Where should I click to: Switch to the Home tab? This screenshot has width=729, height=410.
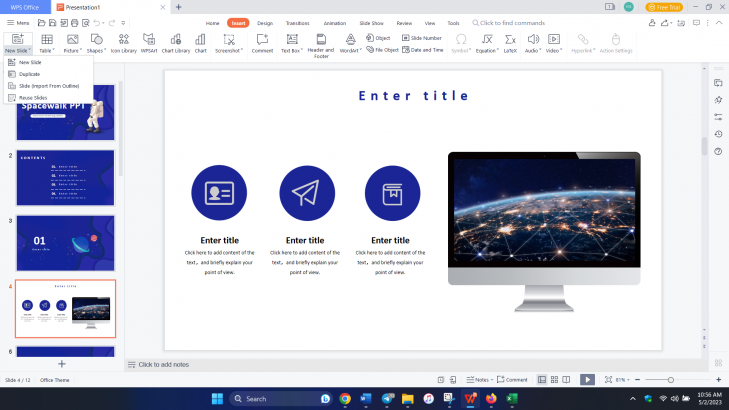point(212,23)
